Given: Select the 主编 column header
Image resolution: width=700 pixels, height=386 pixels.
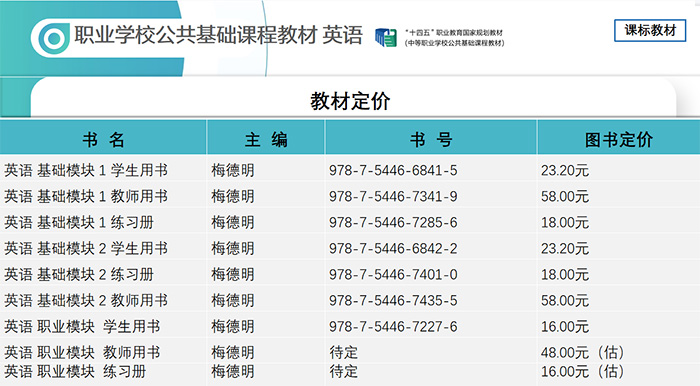Looking at the screenshot, I should [x=266, y=138].
